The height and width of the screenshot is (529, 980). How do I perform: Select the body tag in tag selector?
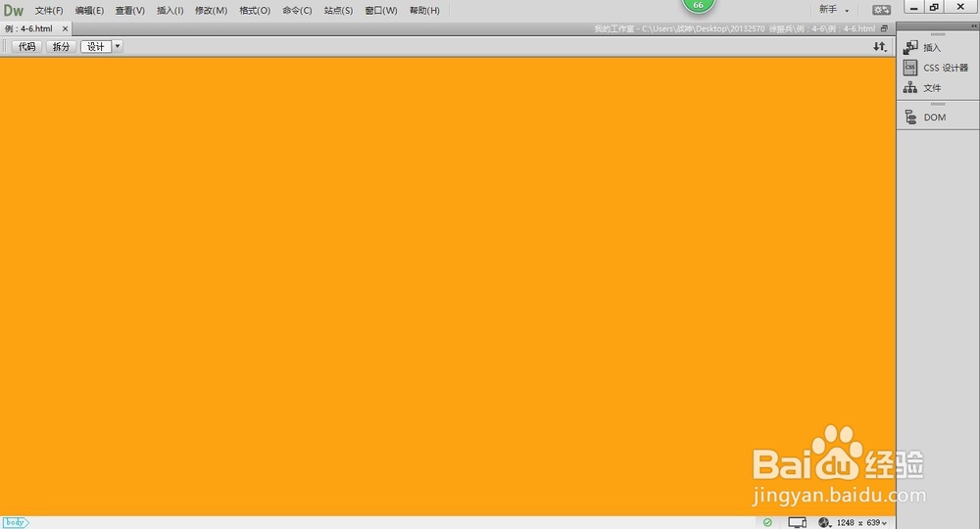(15, 522)
